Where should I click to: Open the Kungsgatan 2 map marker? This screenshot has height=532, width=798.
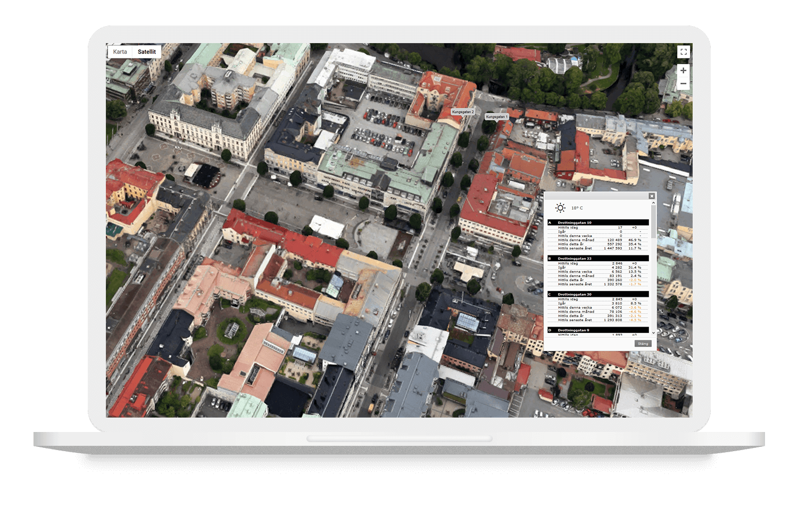pyautogui.click(x=462, y=112)
